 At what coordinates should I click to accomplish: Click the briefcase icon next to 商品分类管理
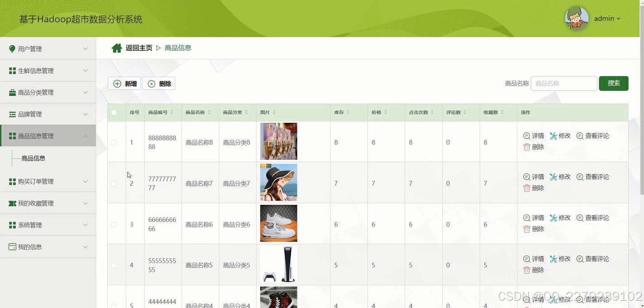pos(12,92)
